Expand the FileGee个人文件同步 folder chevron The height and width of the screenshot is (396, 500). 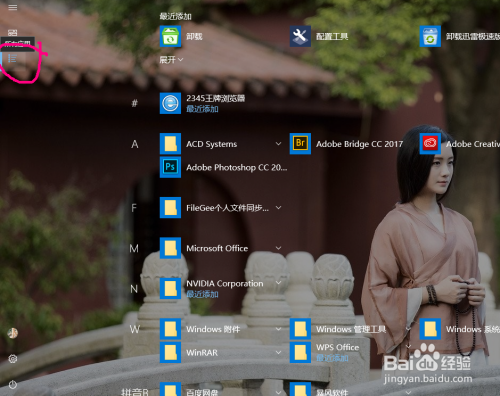278,208
